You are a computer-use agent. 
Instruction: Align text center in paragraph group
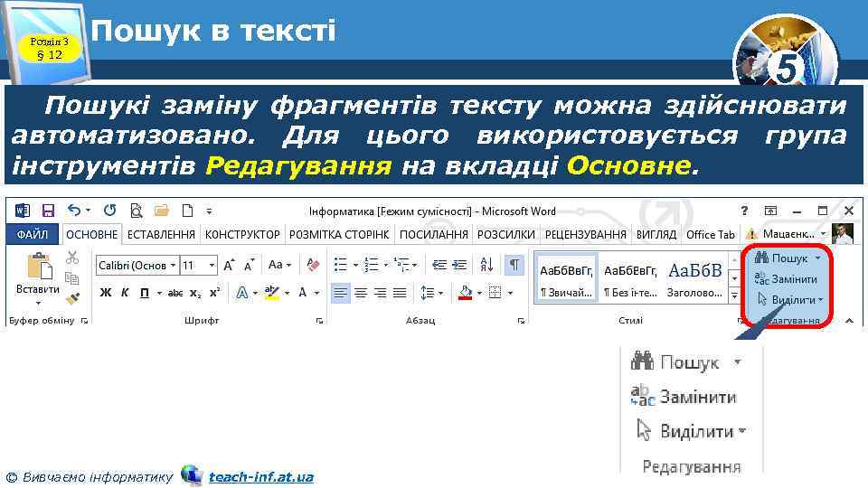point(361,293)
